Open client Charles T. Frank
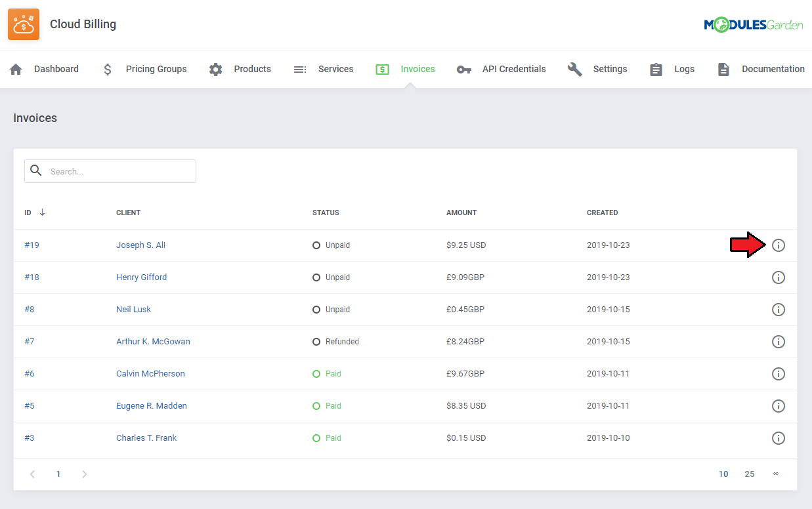This screenshot has width=812, height=509. point(146,438)
